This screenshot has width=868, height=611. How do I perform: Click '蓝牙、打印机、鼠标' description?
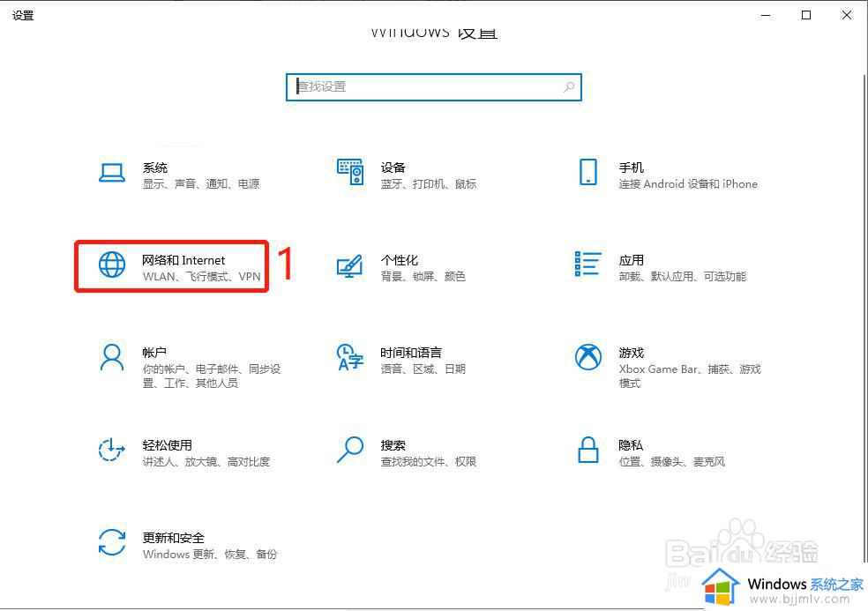(x=429, y=184)
